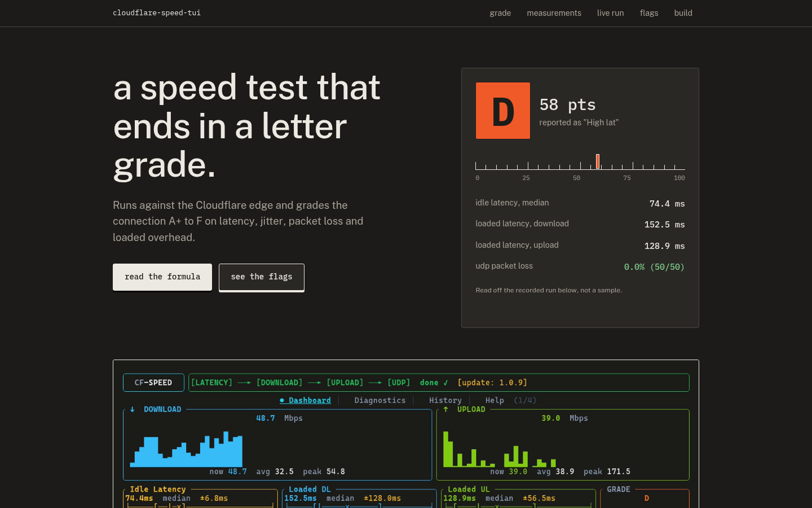Click the reported as "High lat" text
Viewport: 812px width, 508px height.
579,122
